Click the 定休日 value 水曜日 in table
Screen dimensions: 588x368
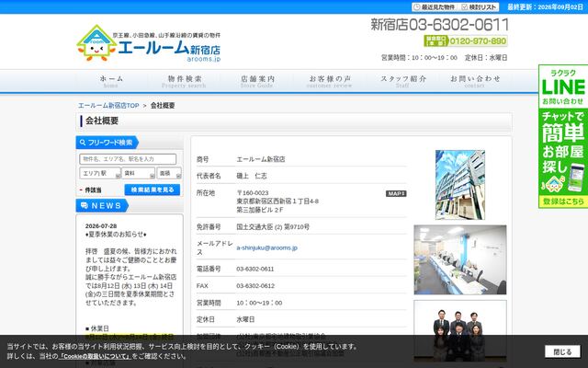[x=245, y=319]
